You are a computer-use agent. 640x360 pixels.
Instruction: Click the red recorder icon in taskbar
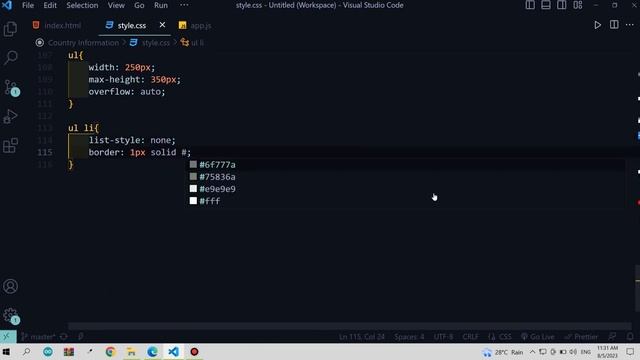pyautogui.click(x=194, y=352)
